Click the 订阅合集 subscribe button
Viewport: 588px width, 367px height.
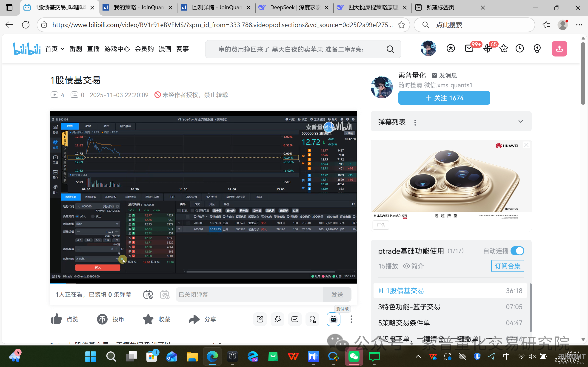pos(507,266)
